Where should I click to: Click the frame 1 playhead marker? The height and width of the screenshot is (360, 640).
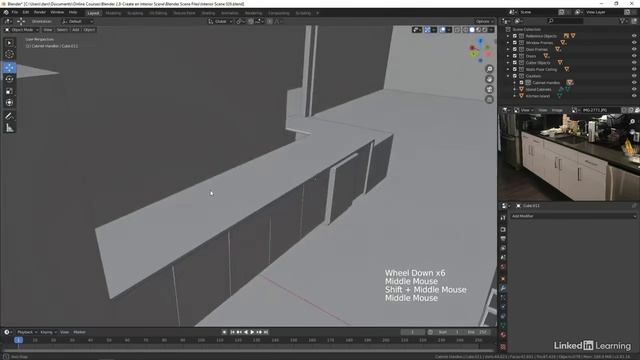(18, 340)
